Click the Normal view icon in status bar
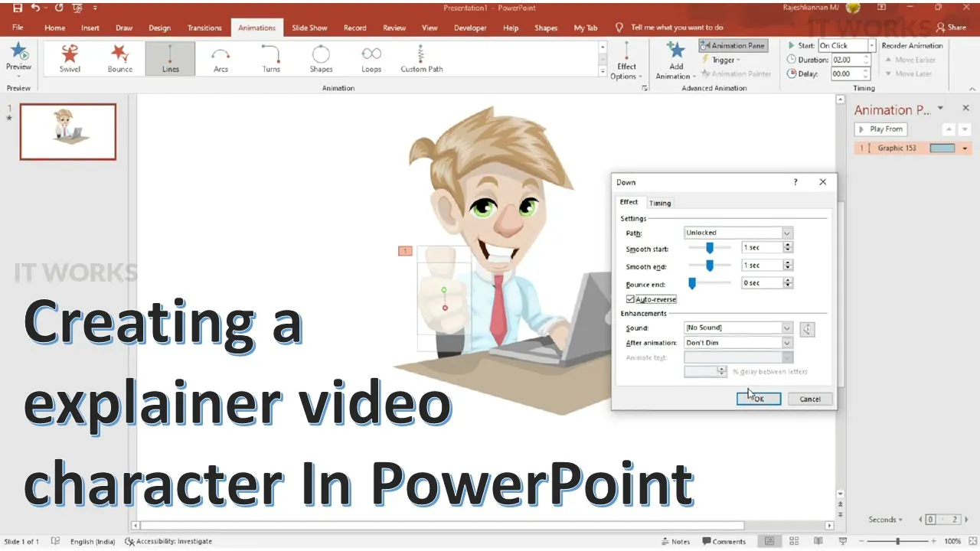The height and width of the screenshot is (551, 980). click(769, 542)
